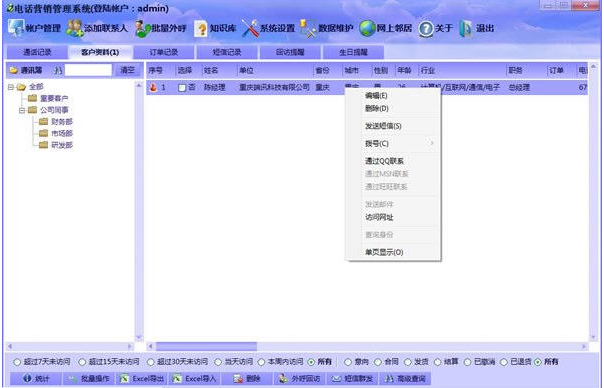
Task: Collapse the 全部 tree node
Action: (11, 87)
